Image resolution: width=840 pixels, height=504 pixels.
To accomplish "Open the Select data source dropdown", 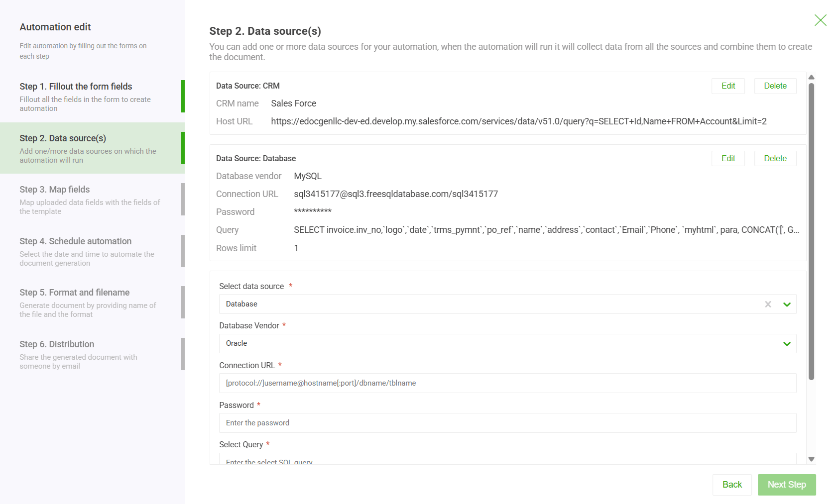I will (x=787, y=304).
